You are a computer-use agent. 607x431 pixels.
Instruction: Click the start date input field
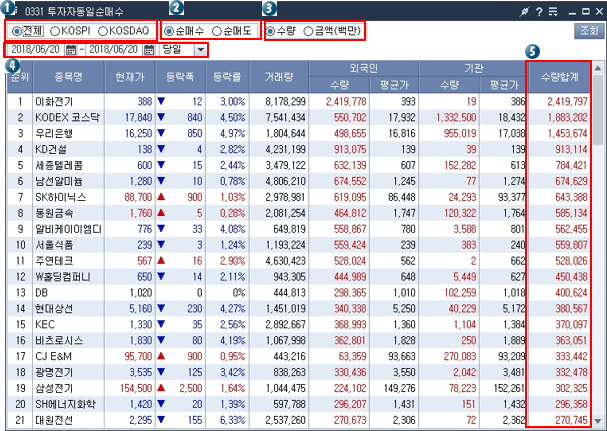click(x=36, y=50)
